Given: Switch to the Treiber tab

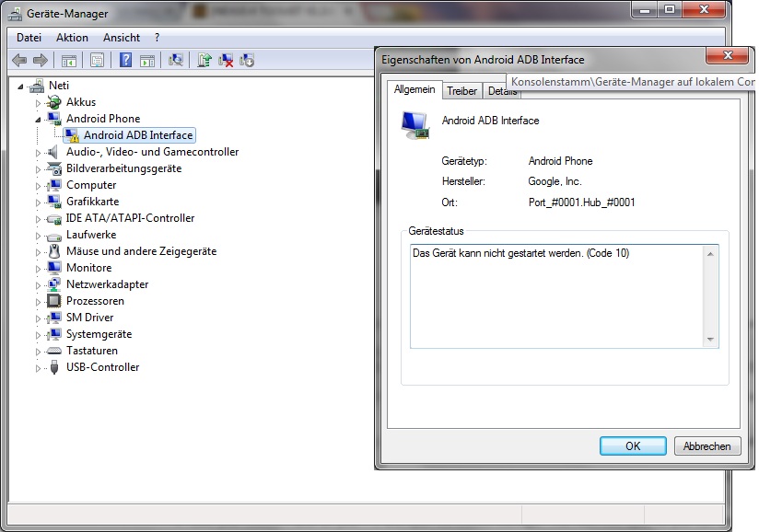Looking at the screenshot, I should pos(461,91).
